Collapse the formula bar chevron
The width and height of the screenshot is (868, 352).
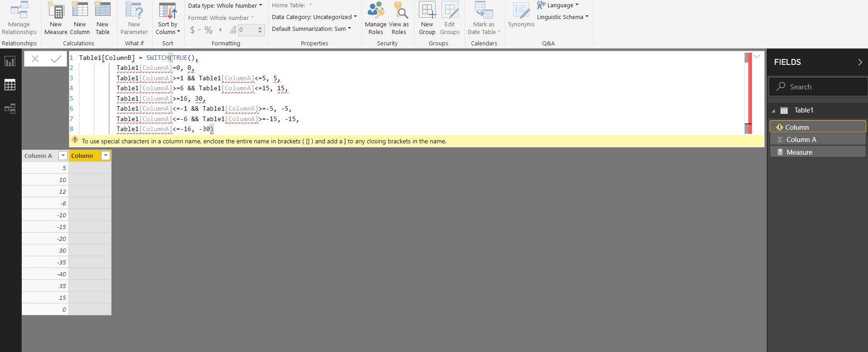coord(756,57)
